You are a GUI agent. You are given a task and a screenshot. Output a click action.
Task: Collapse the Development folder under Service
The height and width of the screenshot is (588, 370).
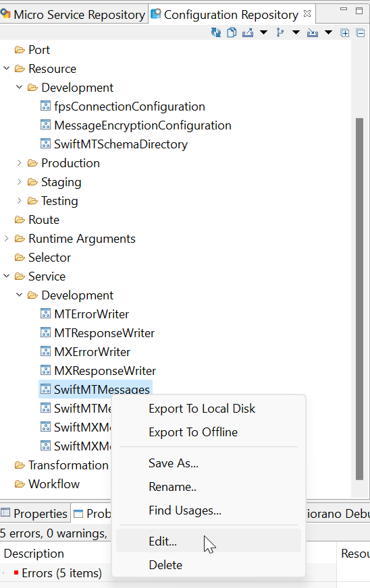(19, 295)
